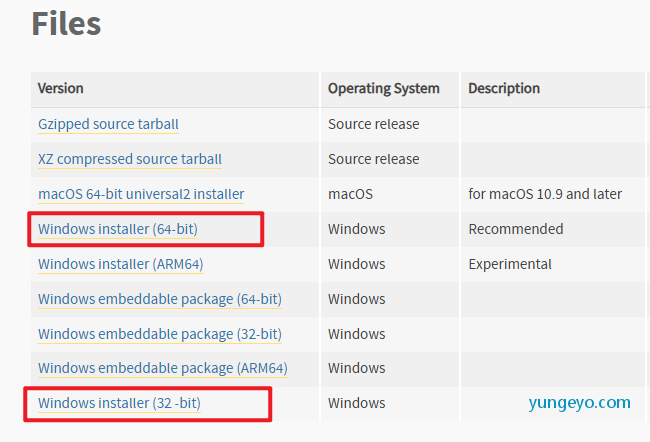Select Source release in Gzipped tarball row
Screen dimensions: 650x442
coord(374,124)
